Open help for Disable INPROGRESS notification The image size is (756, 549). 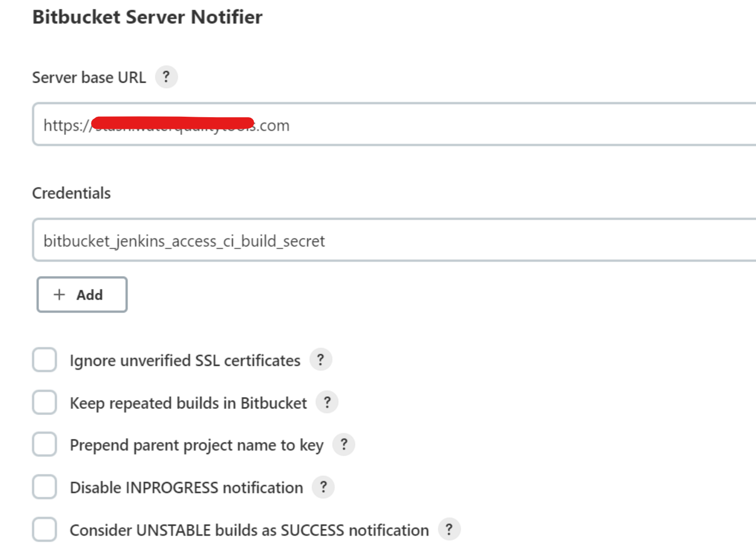click(x=323, y=487)
